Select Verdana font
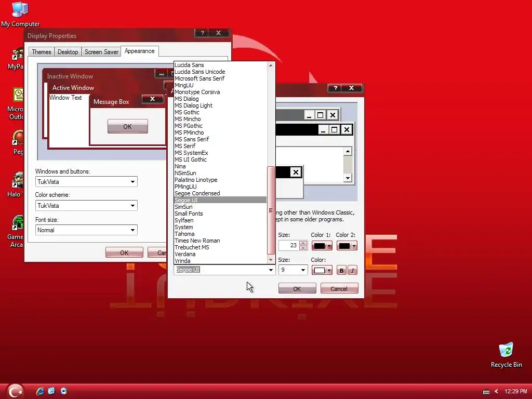This screenshot has width=532, height=399. (220, 254)
